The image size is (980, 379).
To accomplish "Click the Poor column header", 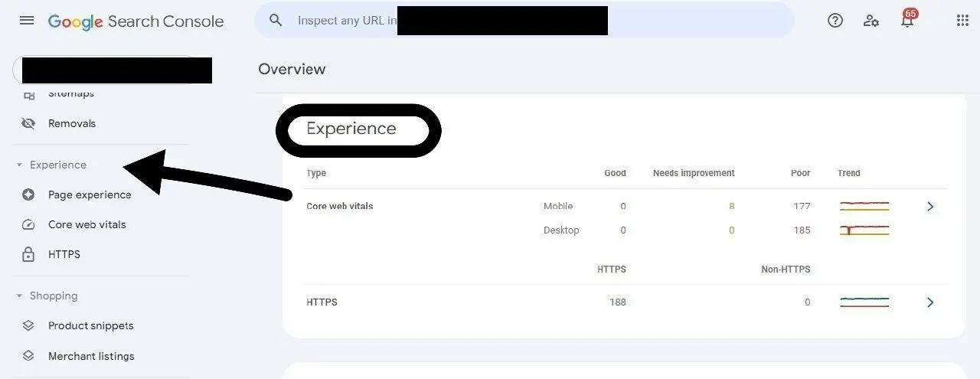I will (x=801, y=173).
